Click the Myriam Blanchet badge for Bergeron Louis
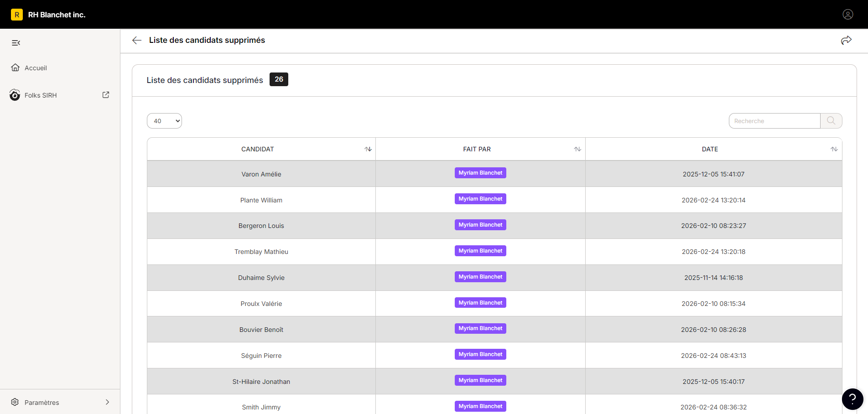The image size is (868, 414). coord(480,225)
